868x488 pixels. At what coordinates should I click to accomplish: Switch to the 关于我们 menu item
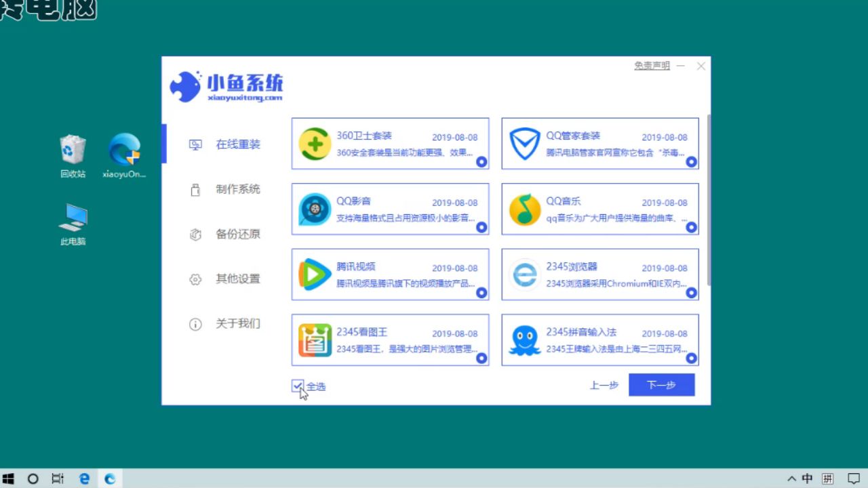click(x=238, y=324)
